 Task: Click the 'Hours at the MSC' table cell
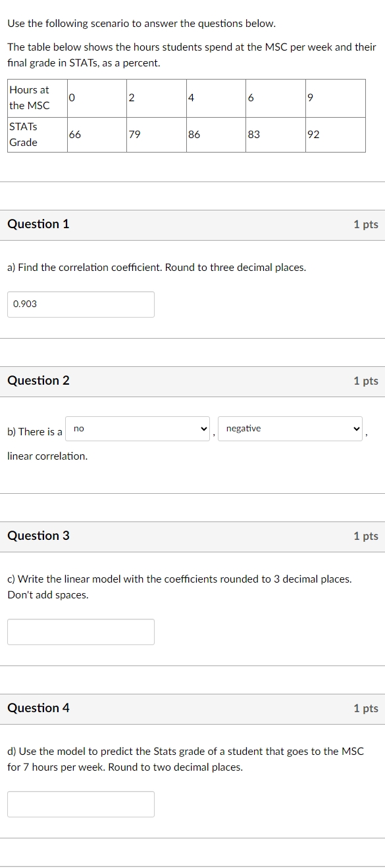[x=36, y=97]
